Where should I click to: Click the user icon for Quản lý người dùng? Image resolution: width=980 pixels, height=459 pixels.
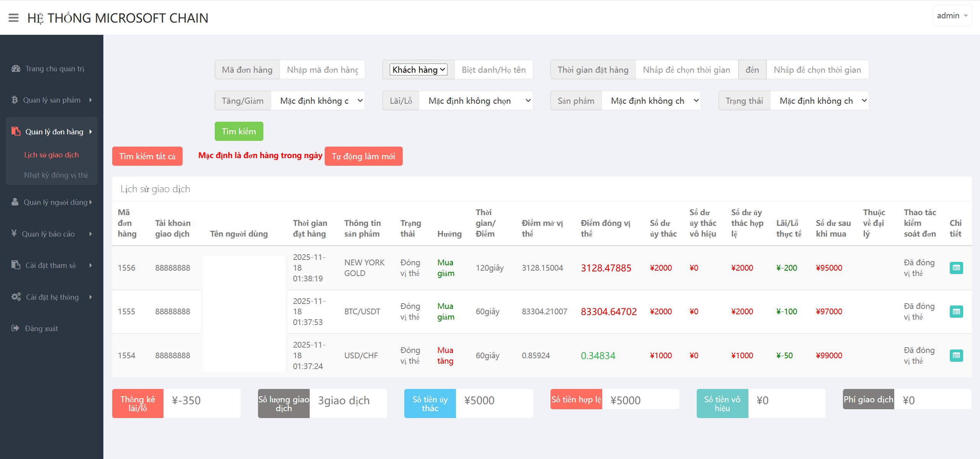coord(15,202)
